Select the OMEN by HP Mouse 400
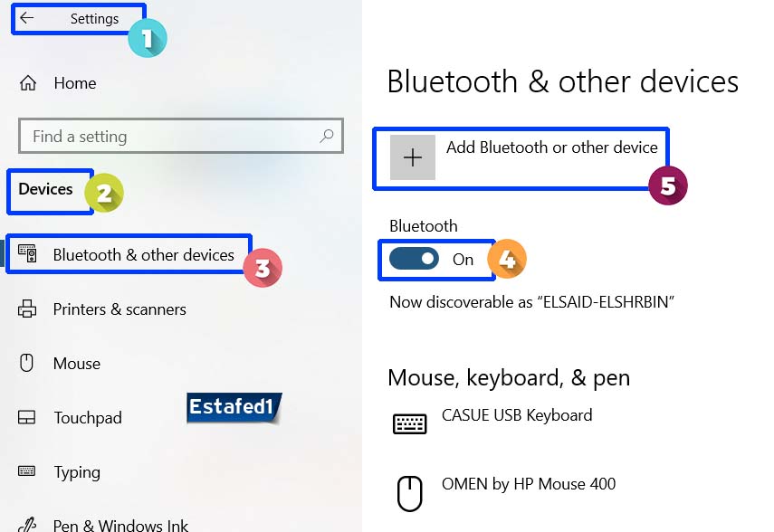Viewport: 774px width, 532px height. click(x=528, y=484)
